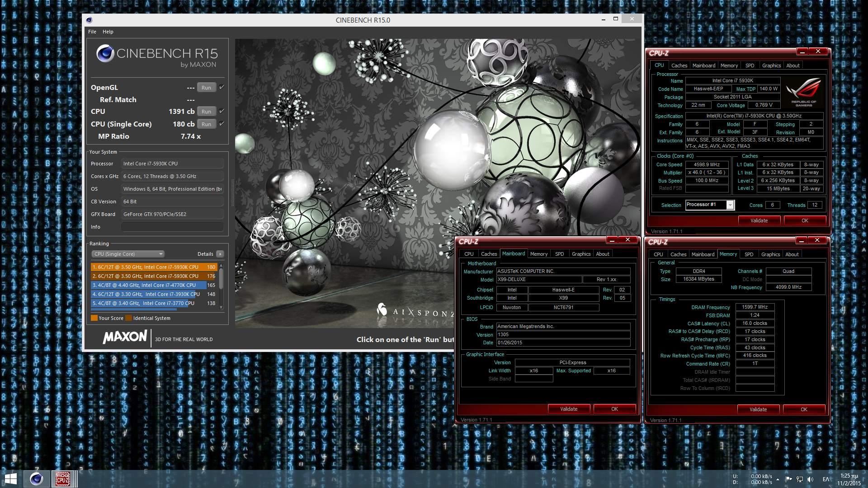Click the Processor field in Your System
The width and height of the screenshot is (868, 488).
[172, 164]
